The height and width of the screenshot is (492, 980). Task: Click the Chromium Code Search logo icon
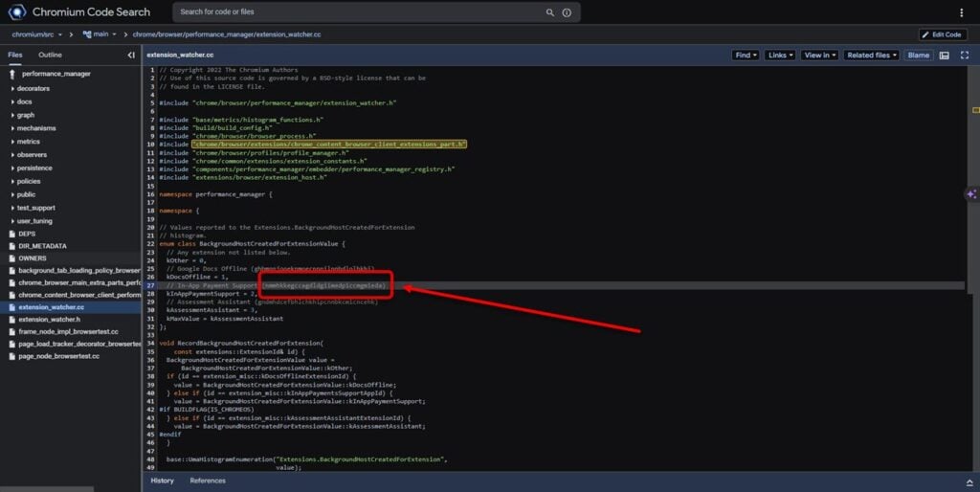coord(17,12)
